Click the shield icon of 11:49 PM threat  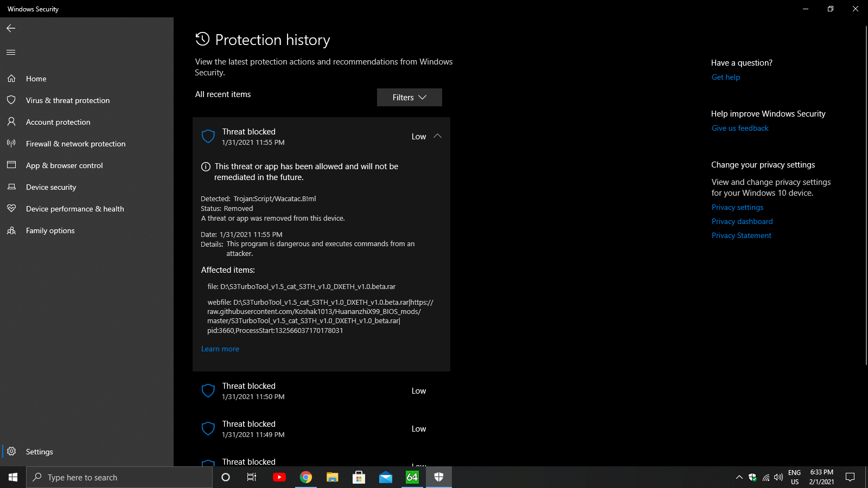(x=208, y=429)
